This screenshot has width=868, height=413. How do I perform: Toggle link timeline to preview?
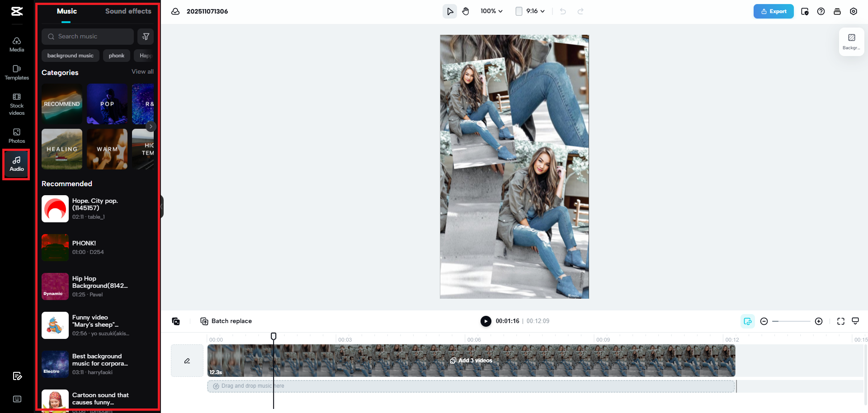747,321
